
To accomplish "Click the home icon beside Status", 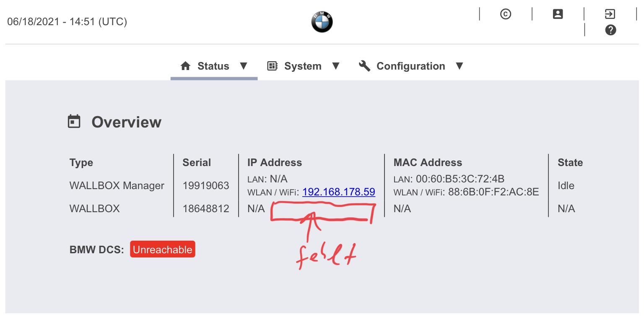I will coord(185,66).
